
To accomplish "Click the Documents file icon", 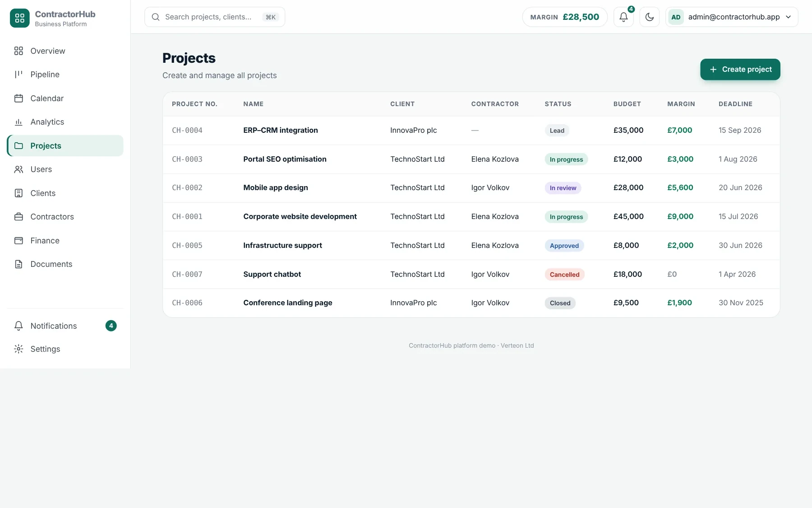I will click(x=18, y=264).
